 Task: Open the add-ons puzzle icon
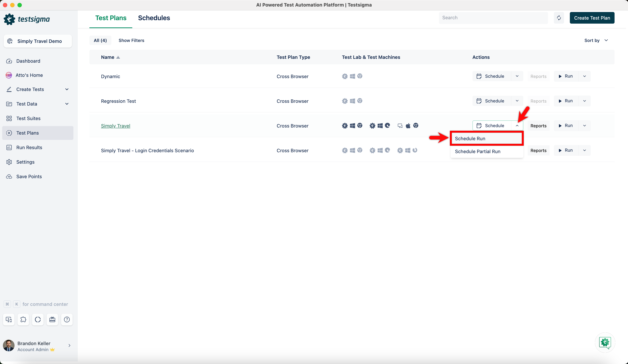(x=23, y=319)
